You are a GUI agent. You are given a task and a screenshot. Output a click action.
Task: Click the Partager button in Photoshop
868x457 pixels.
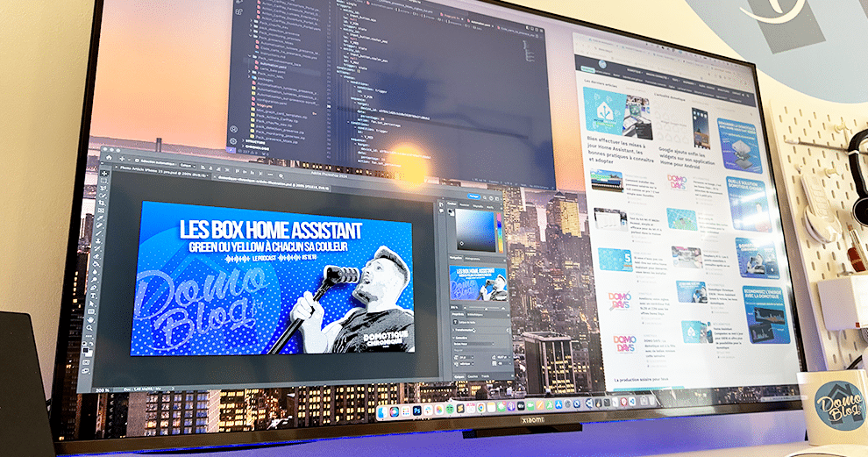(473, 196)
